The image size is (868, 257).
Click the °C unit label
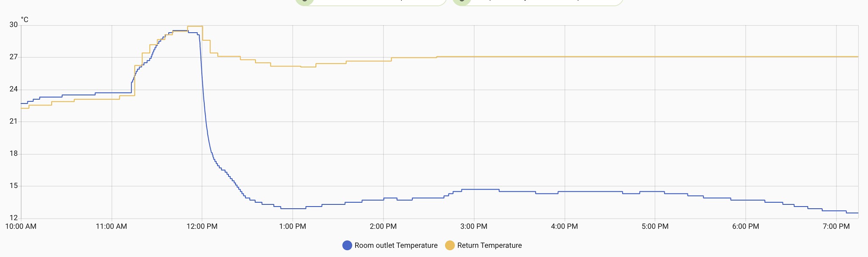(x=25, y=20)
